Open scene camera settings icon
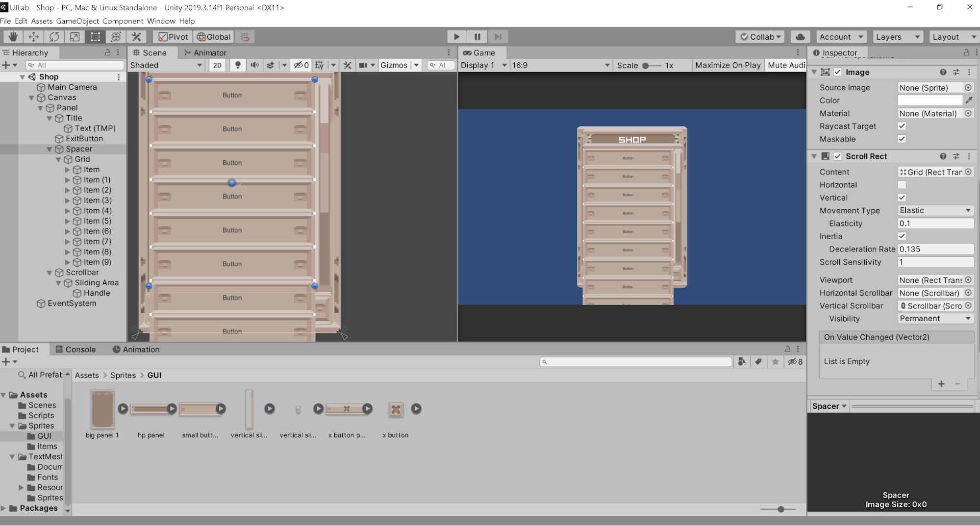The image size is (980, 526). click(363, 65)
